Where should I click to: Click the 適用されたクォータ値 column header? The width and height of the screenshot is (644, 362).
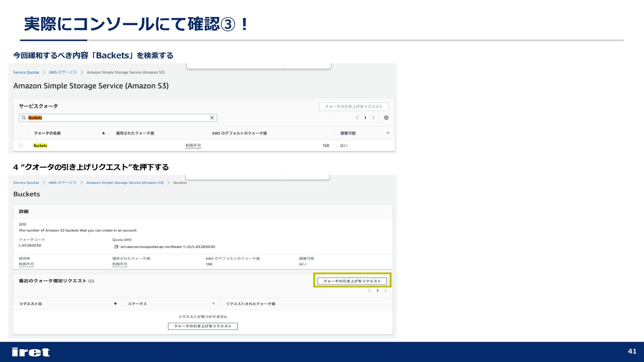(x=135, y=133)
